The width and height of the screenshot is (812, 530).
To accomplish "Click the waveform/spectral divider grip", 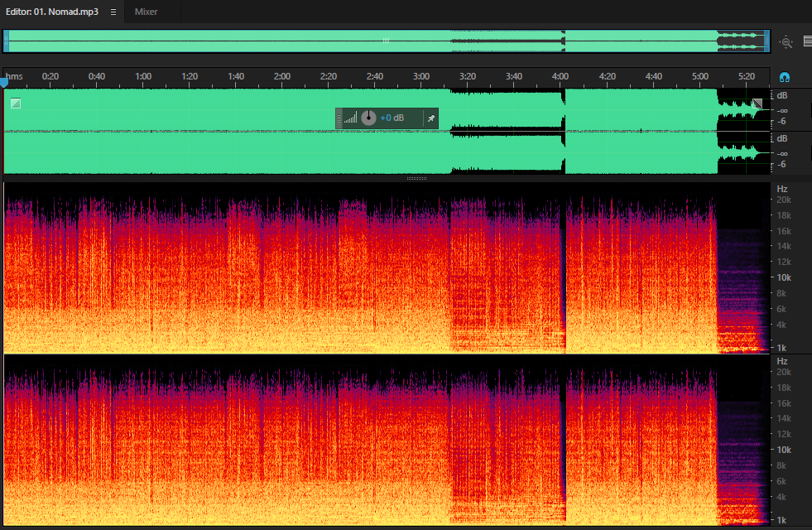I will pyautogui.click(x=416, y=178).
